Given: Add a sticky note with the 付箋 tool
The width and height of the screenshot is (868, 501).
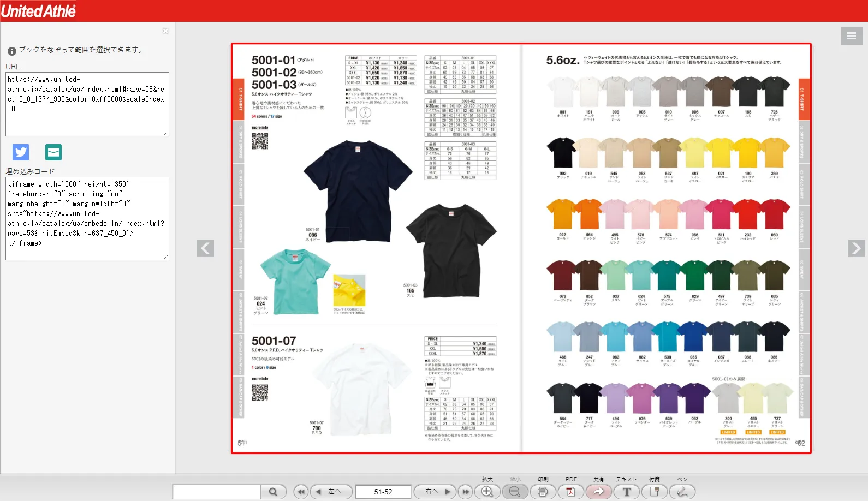Looking at the screenshot, I should (x=655, y=492).
